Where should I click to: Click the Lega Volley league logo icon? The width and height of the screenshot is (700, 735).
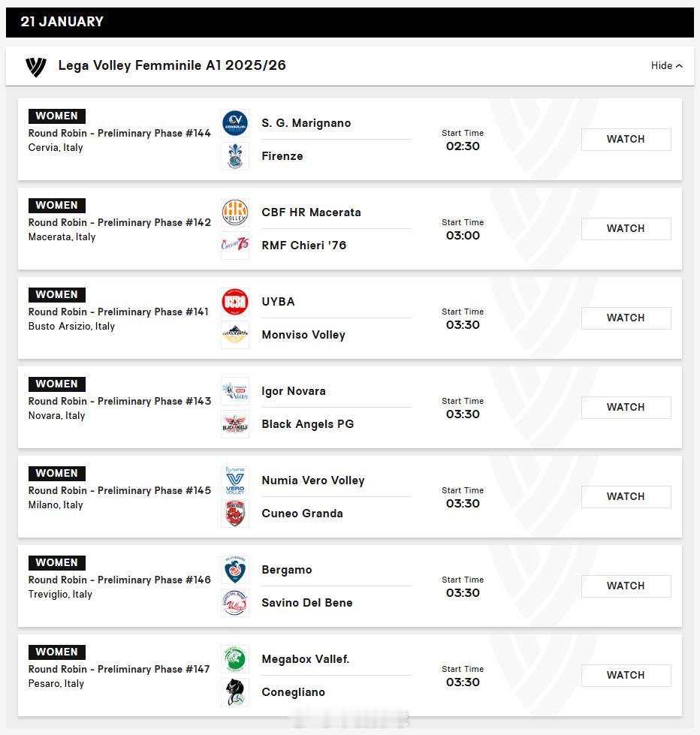(35, 66)
